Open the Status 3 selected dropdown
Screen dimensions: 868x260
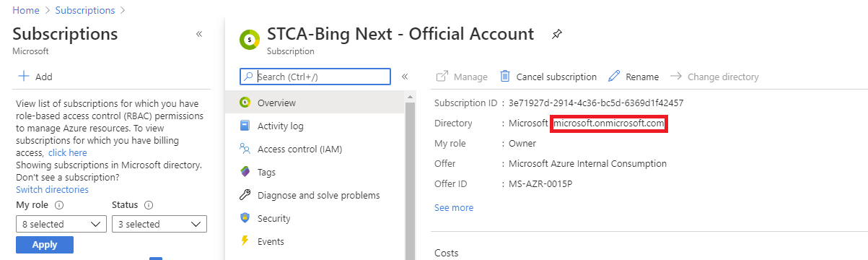pos(159,224)
